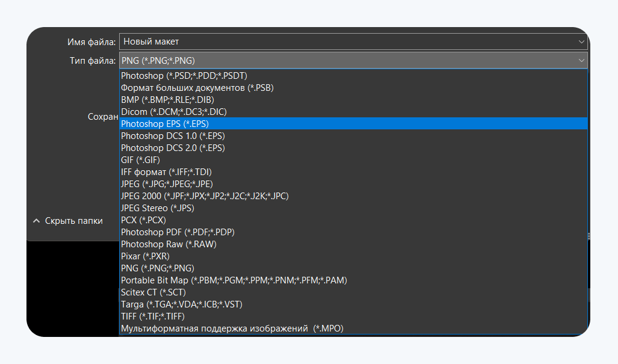Select Photoshop Raw (*.RAW) format
This screenshot has height=364, width=618.
point(353,244)
